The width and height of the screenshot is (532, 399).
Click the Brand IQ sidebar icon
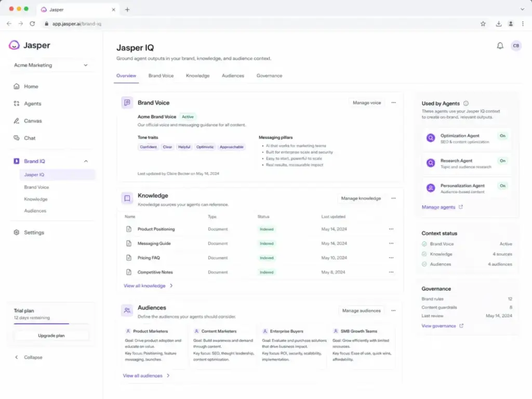click(x=16, y=161)
